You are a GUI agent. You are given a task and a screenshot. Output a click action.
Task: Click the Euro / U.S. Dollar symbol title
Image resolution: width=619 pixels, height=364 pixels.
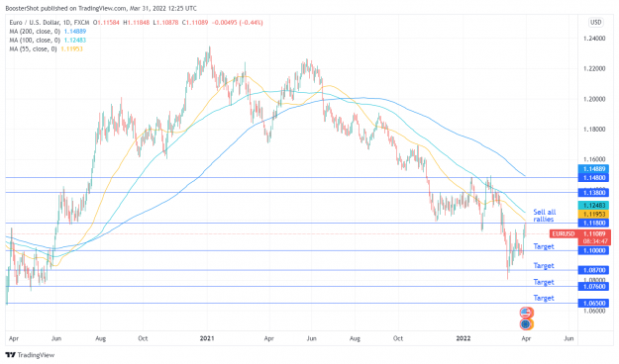[x=50, y=23]
